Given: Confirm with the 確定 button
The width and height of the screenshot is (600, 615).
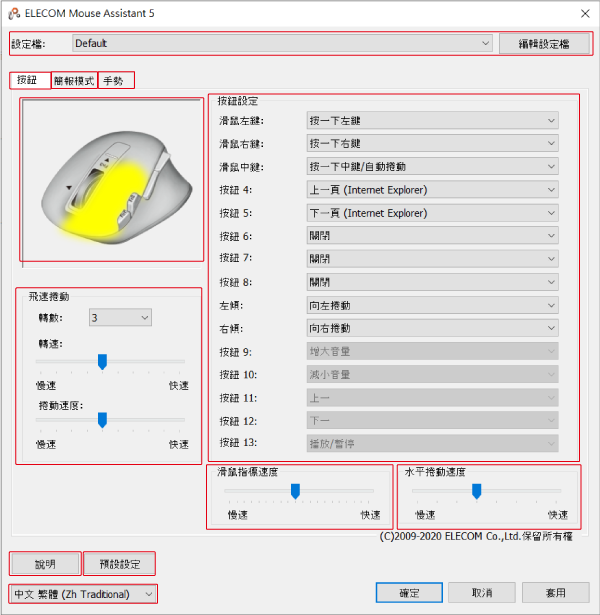Looking at the screenshot, I should (x=409, y=593).
